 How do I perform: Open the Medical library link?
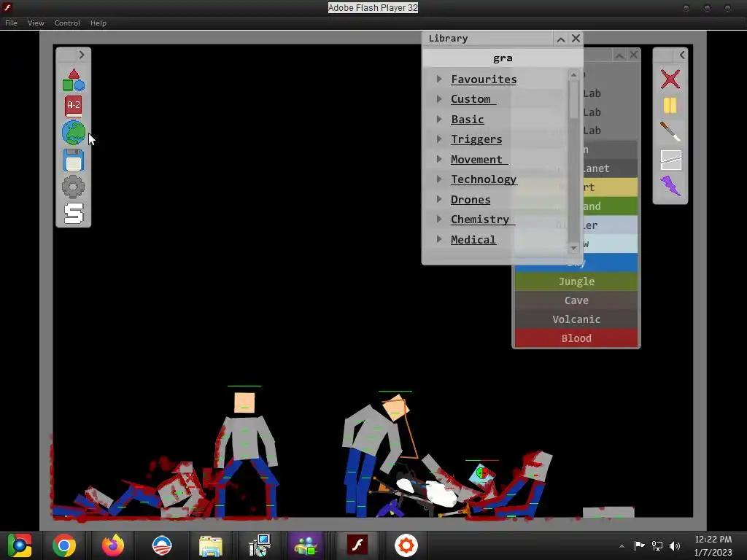coord(473,239)
